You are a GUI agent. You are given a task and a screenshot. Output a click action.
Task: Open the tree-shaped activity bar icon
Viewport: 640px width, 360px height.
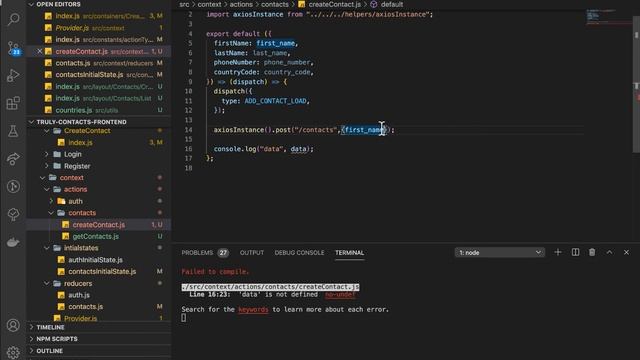(13, 214)
